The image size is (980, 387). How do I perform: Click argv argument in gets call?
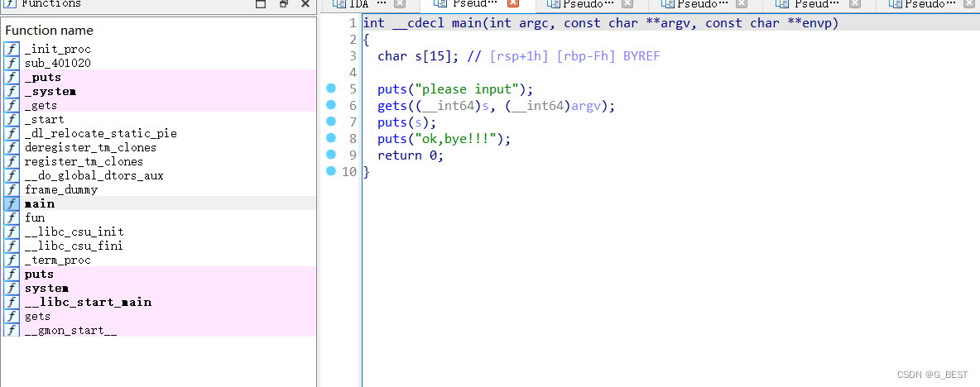click(586, 106)
